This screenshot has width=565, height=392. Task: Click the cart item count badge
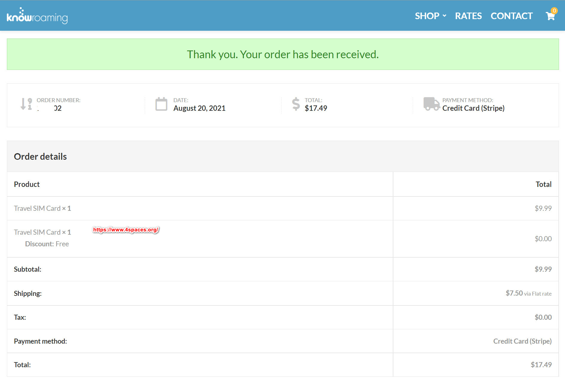tap(554, 11)
